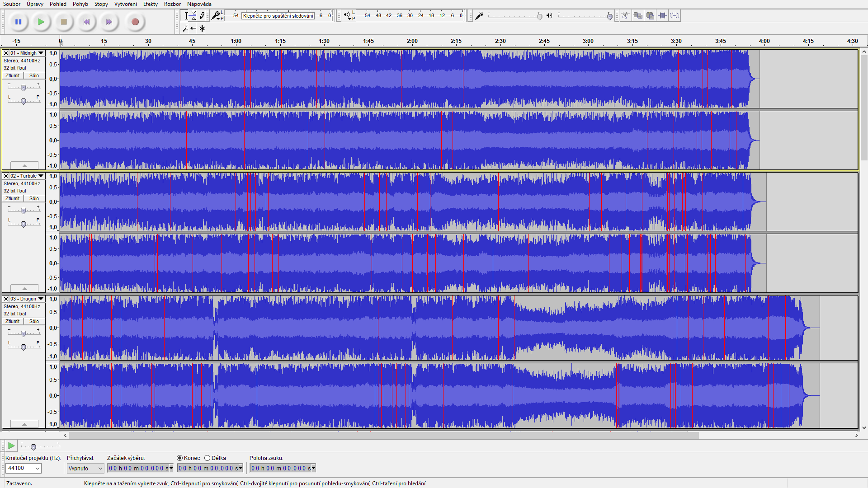868x488 pixels.
Task: Open the project rate 44100 dropdown
Action: pos(38,468)
